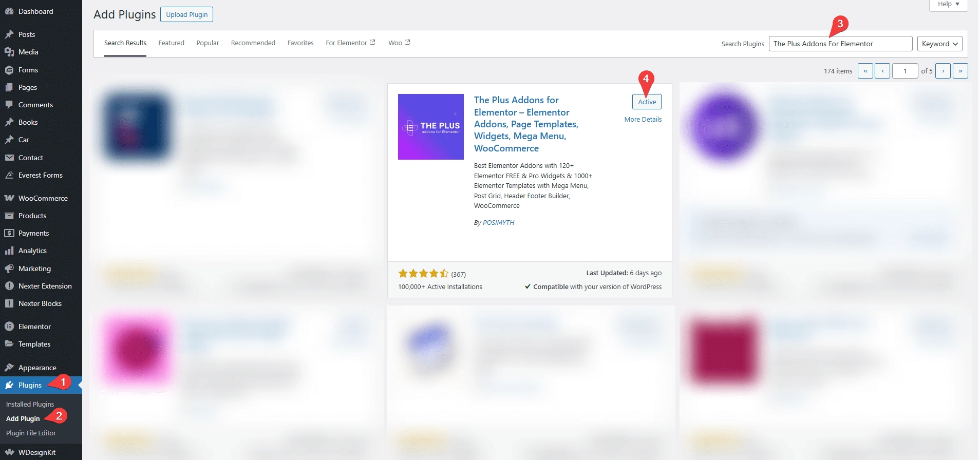
Task: Open Marketing via the megaphone icon
Action: click(9, 269)
